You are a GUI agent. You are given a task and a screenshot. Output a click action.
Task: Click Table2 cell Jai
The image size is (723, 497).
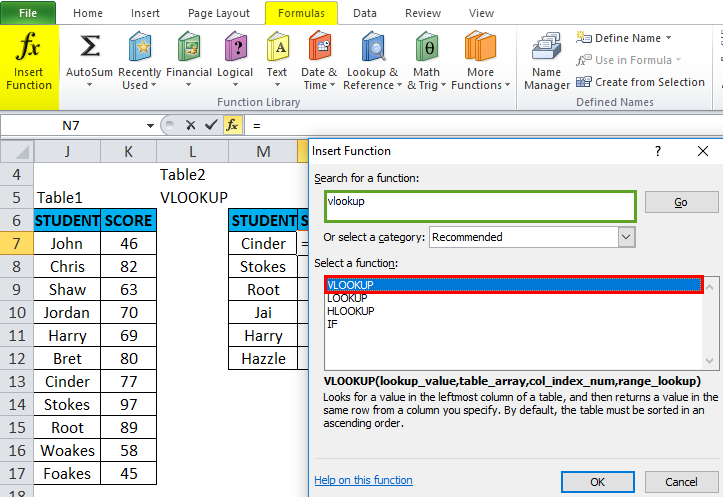coord(263,313)
